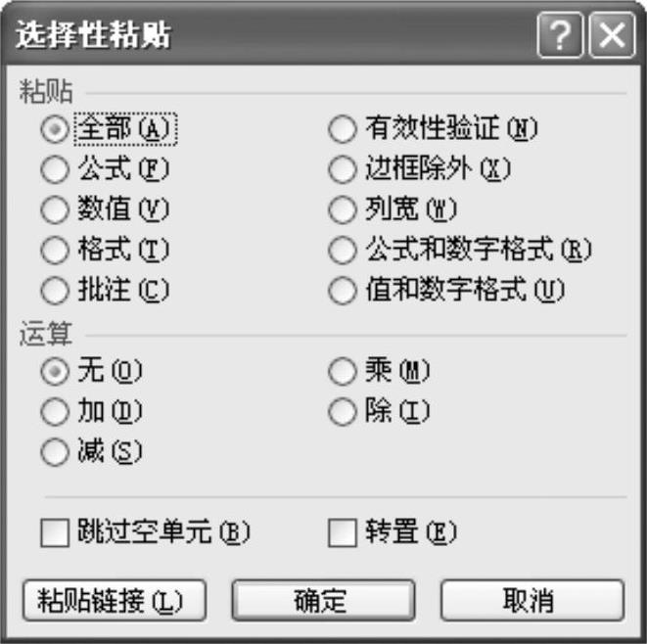
Task: Select the 公式(F) radio button
Action: [x=55, y=169]
